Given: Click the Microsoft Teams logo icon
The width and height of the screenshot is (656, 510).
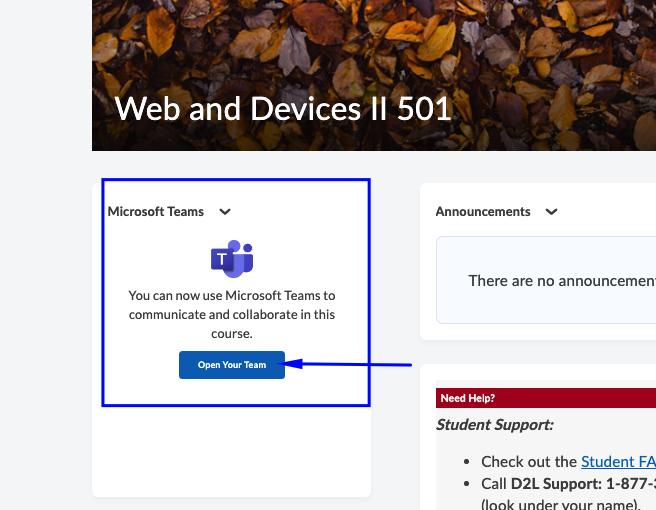Looking at the screenshot, I should 232,259.
